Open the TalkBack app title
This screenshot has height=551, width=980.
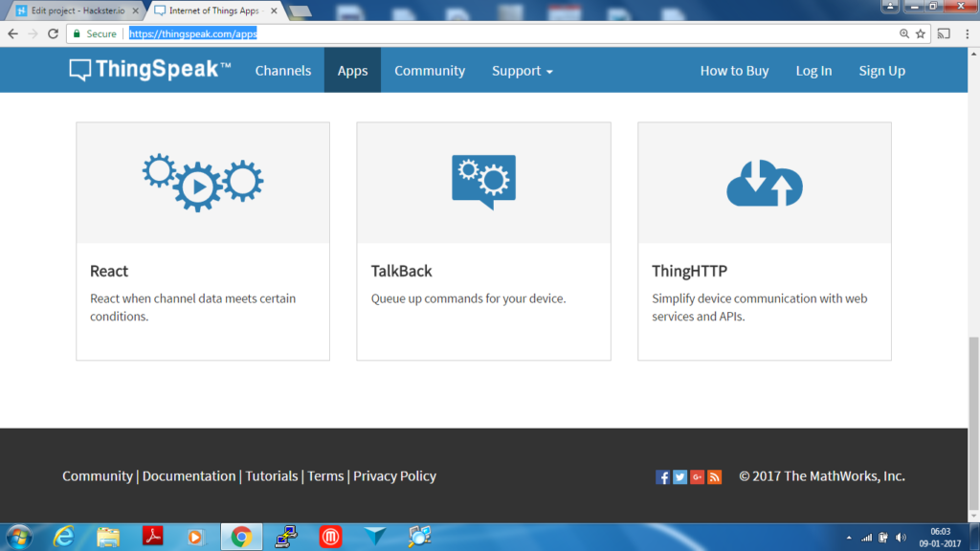pos(401,271)
